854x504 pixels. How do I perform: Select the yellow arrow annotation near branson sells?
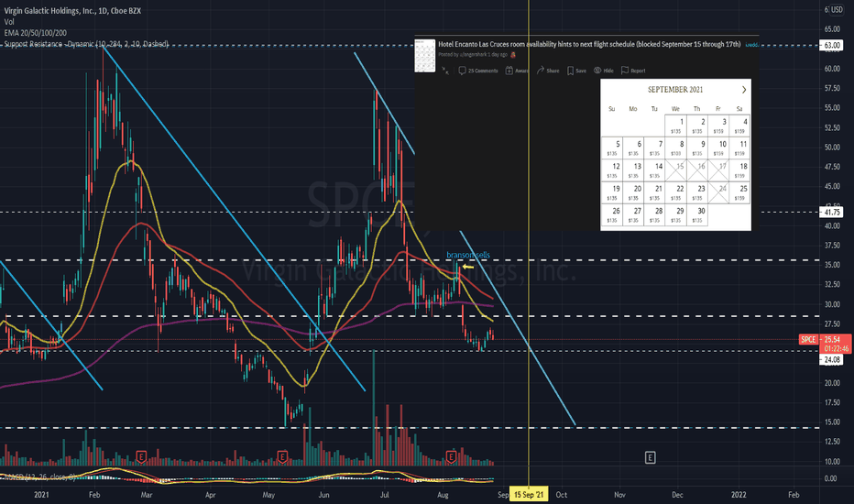[468, 267]
